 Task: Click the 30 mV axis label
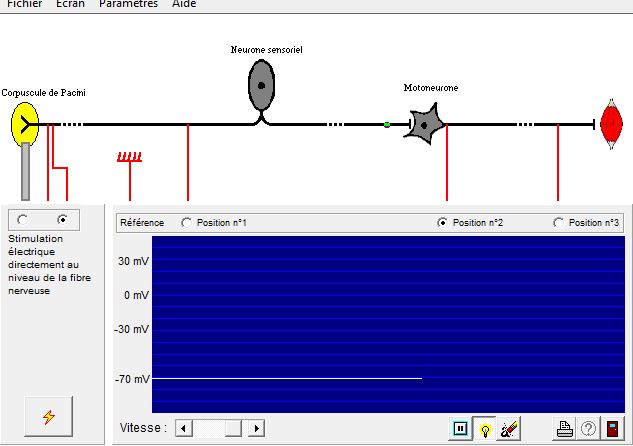133,262
